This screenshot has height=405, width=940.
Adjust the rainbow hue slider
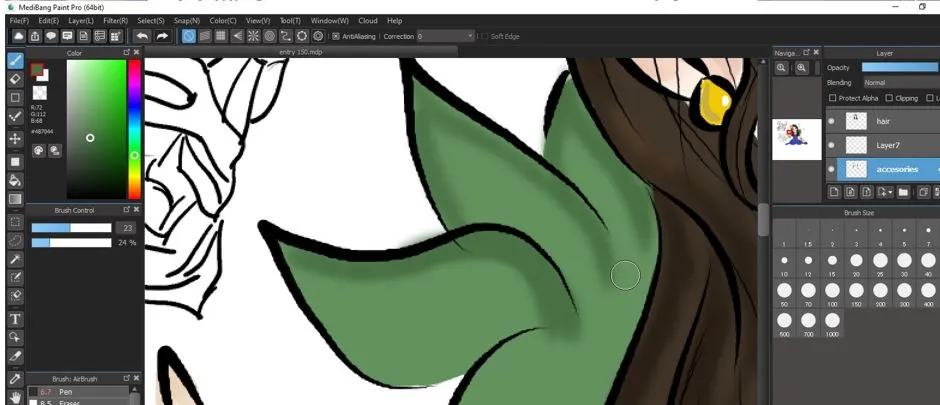click(x=134, y=129)
